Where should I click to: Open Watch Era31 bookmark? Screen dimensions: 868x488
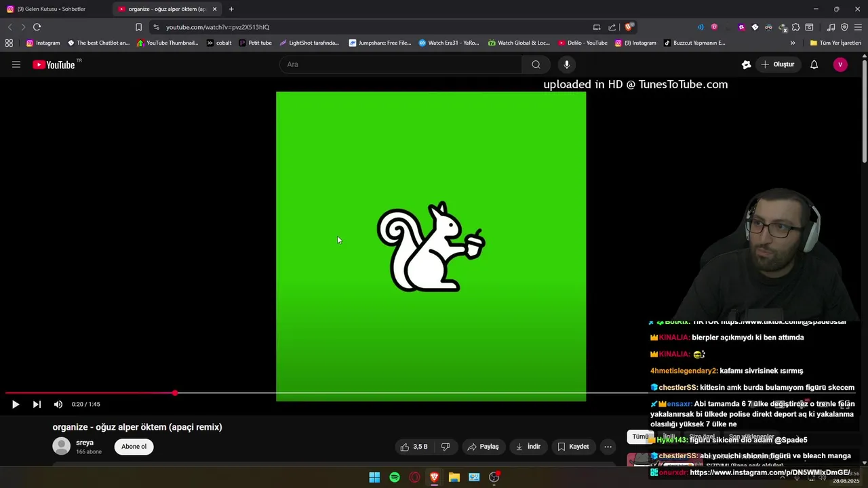click(449, 43)
